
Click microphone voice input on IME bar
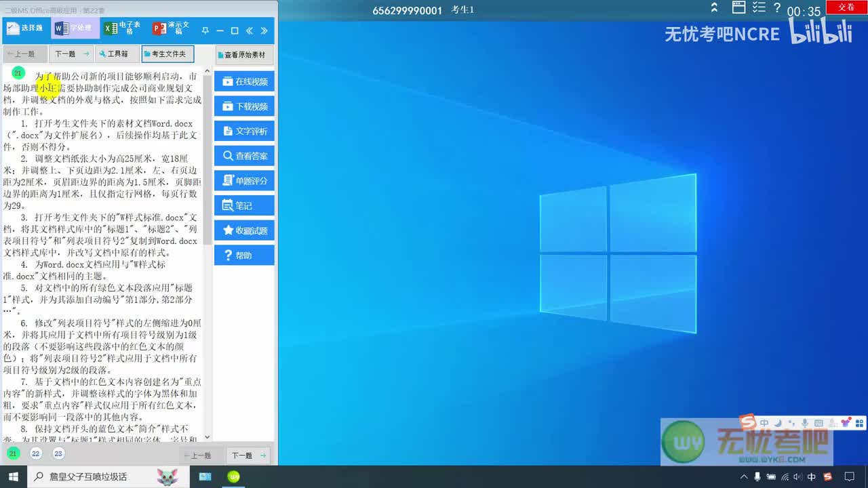tap(805, 423)
